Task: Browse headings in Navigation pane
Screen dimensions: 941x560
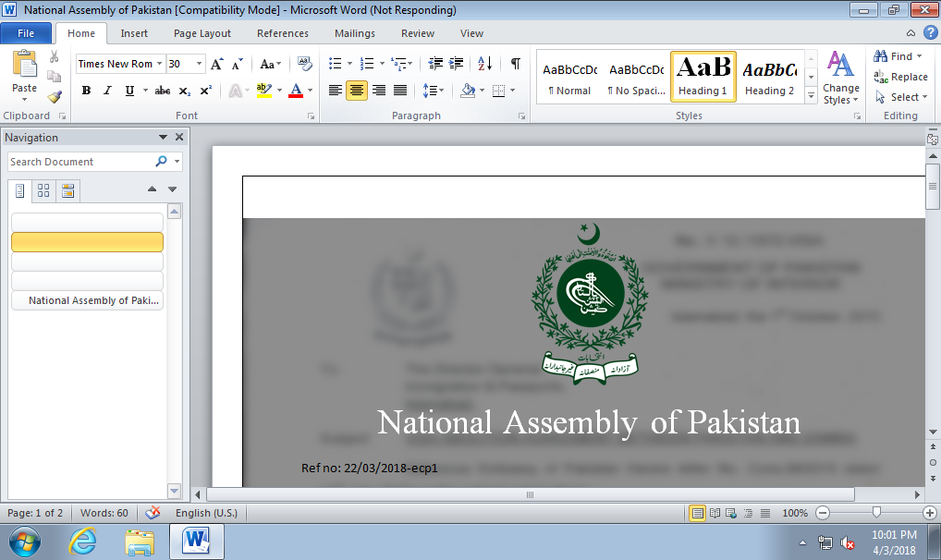Action: point(19,191)
